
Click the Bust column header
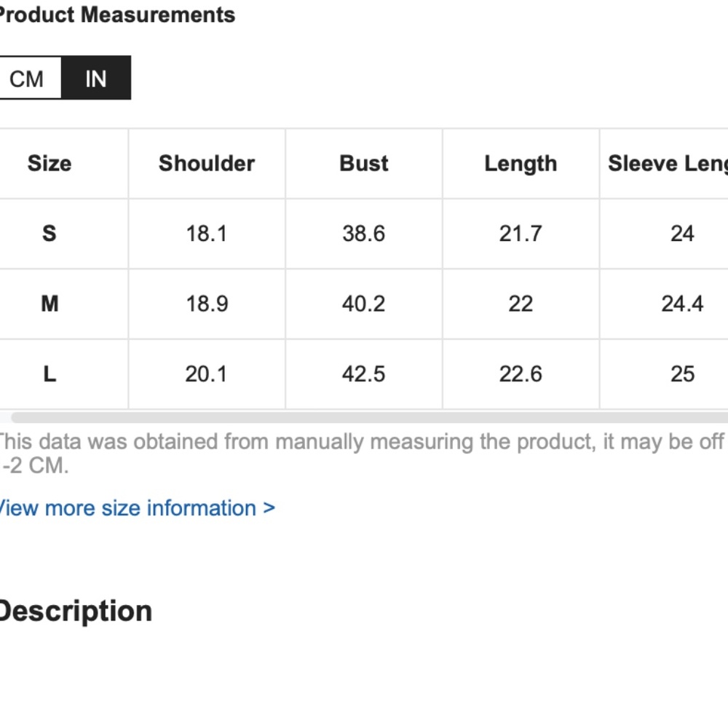[x=364, y=163]
